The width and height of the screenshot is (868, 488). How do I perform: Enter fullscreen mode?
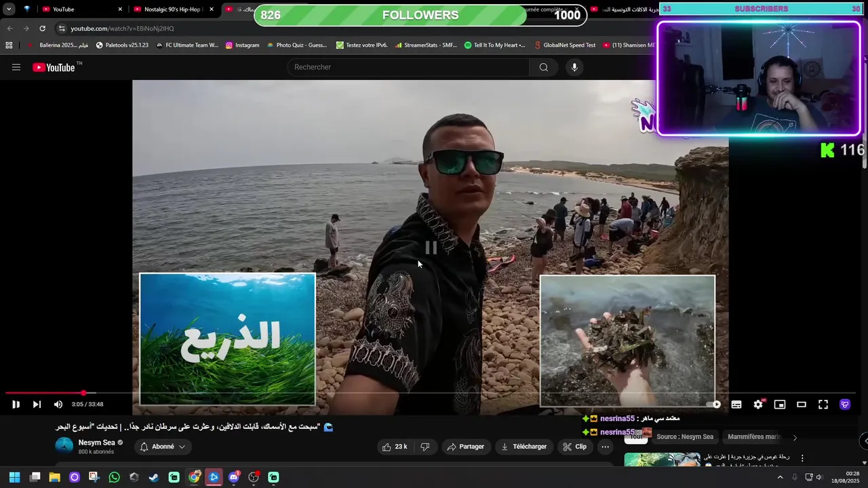823,405
